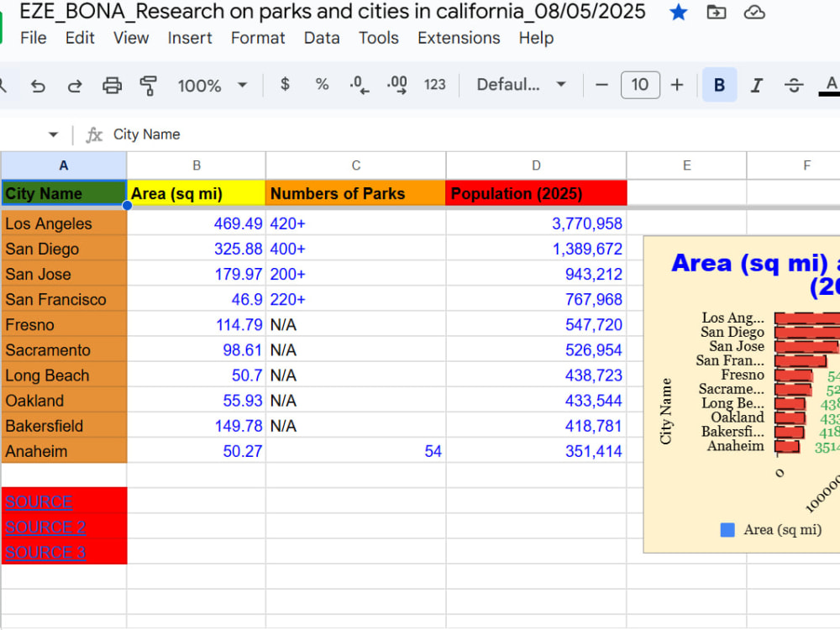Click the Redo arrow icon

click(x=75, y=85)
